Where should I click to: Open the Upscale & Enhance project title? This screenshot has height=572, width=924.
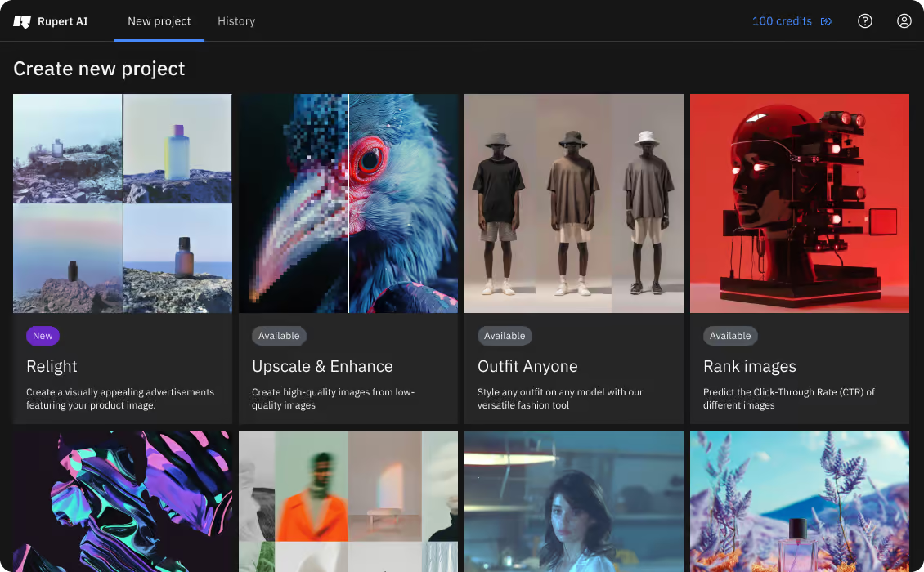pyautogui.click(x=322, y=366)
